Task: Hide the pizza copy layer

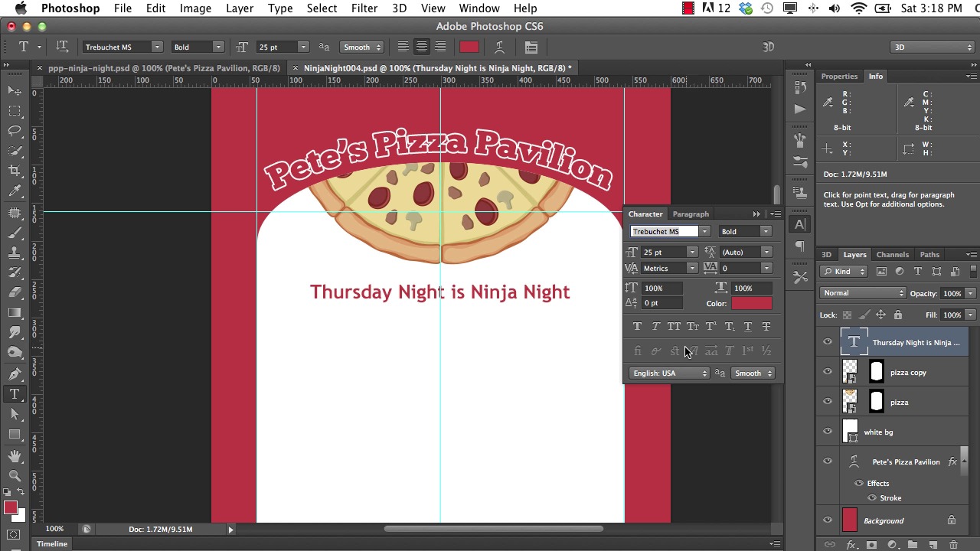Action: [828, 373]
